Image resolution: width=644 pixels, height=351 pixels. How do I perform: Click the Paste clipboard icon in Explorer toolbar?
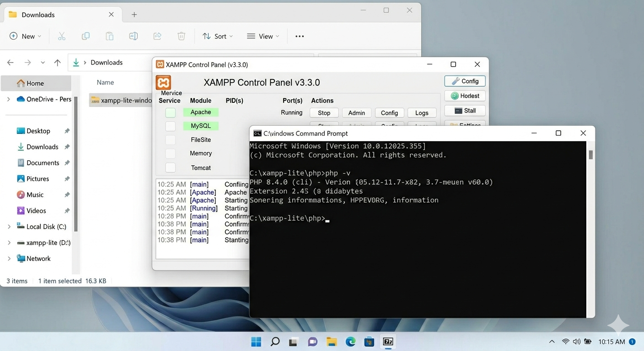[x=109, y=36]
